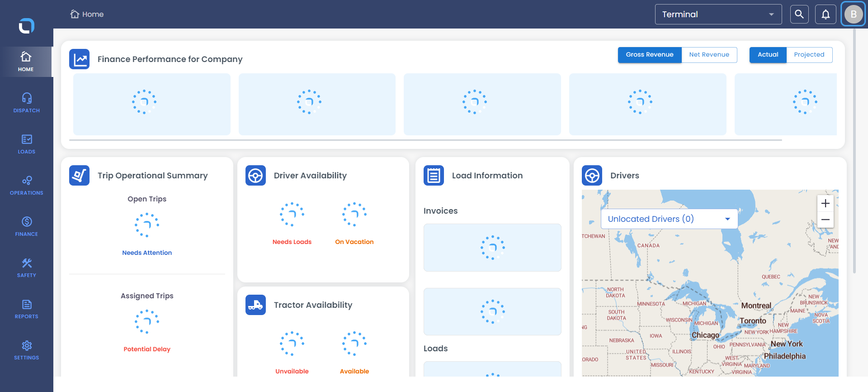Open the Reports section
868x392 pixels.
click(27, 309)
